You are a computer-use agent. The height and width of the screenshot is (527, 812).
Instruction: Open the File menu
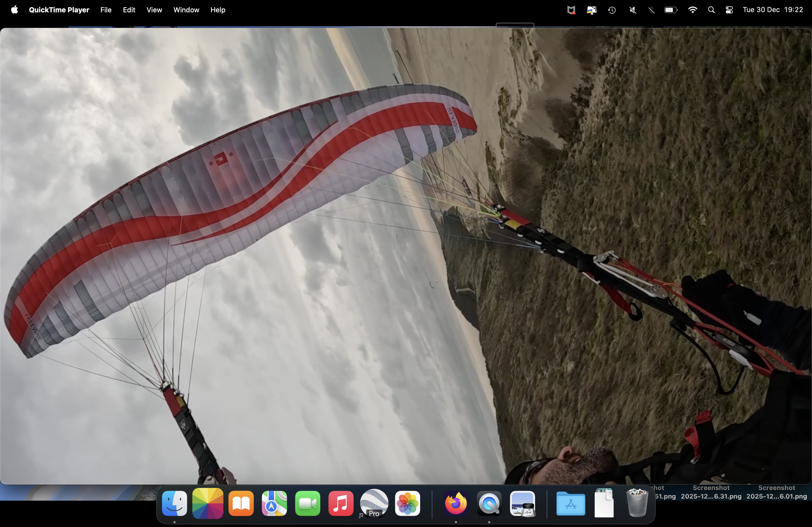tap(106, 10)
